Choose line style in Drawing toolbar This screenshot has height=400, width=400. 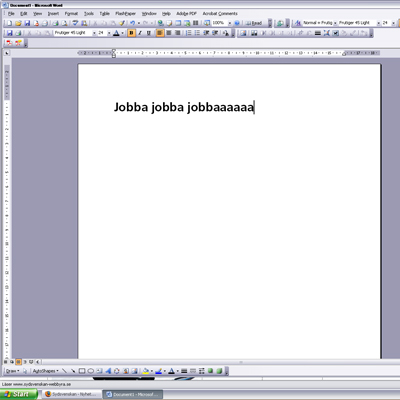pyautogui.click(x=184, y=371)
